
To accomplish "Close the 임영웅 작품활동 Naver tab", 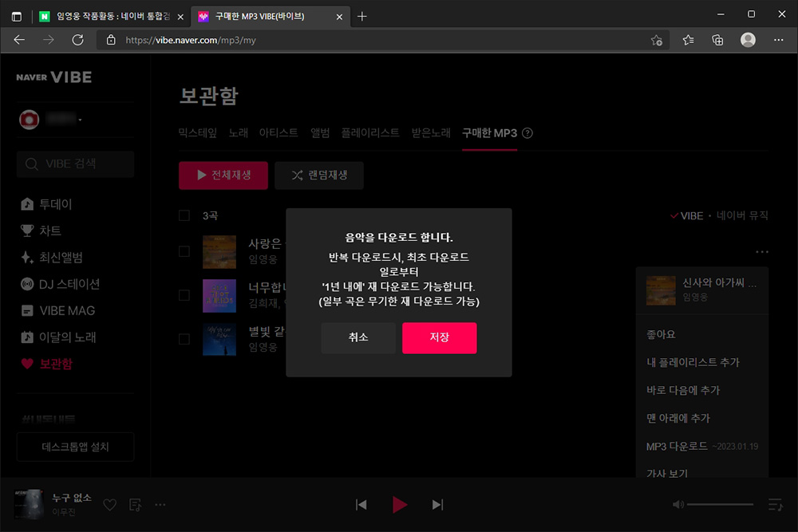I will pos(180,17).
